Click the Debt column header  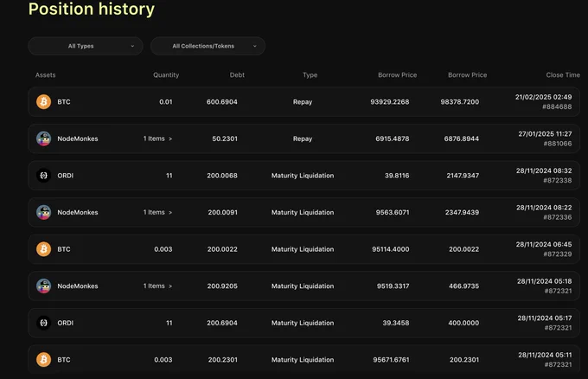tap(237, 75)
